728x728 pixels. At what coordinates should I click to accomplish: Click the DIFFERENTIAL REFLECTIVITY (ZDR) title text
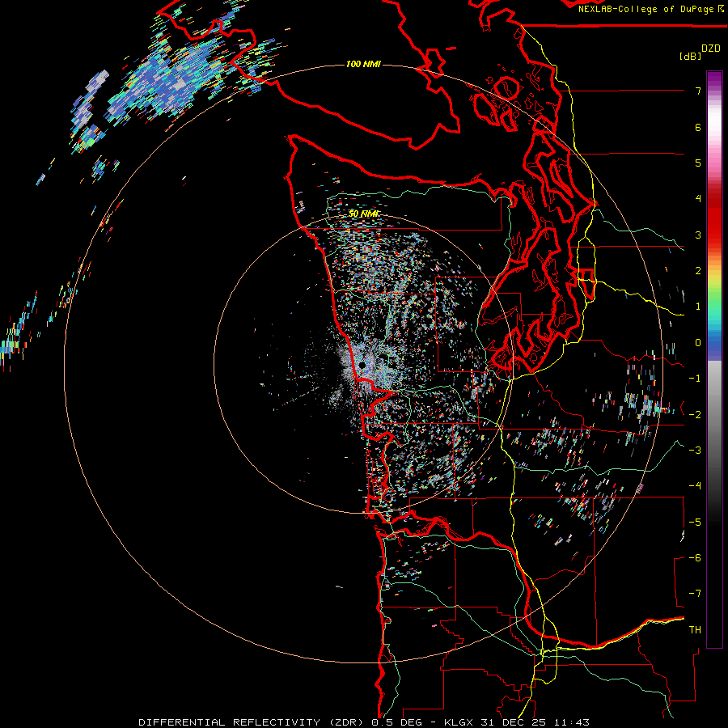(x=252, y=722)
